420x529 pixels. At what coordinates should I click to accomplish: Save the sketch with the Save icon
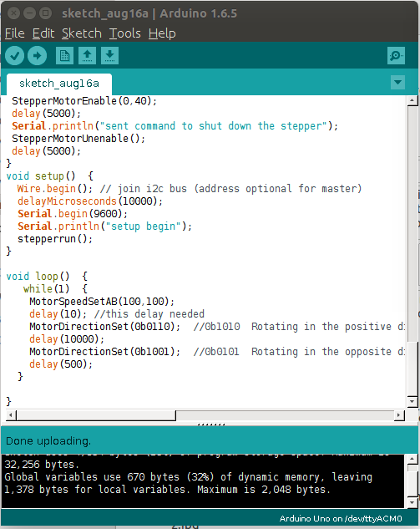(109, 56)
